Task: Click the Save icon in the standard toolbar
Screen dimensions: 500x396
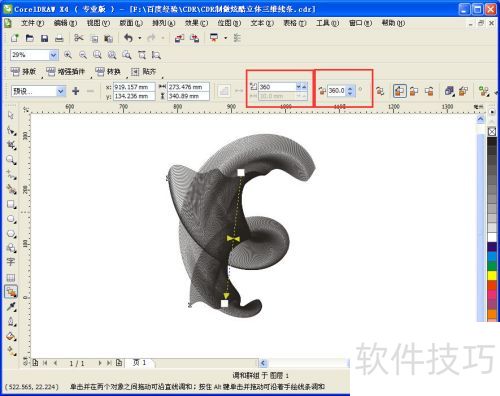Action: pos(44,38)
